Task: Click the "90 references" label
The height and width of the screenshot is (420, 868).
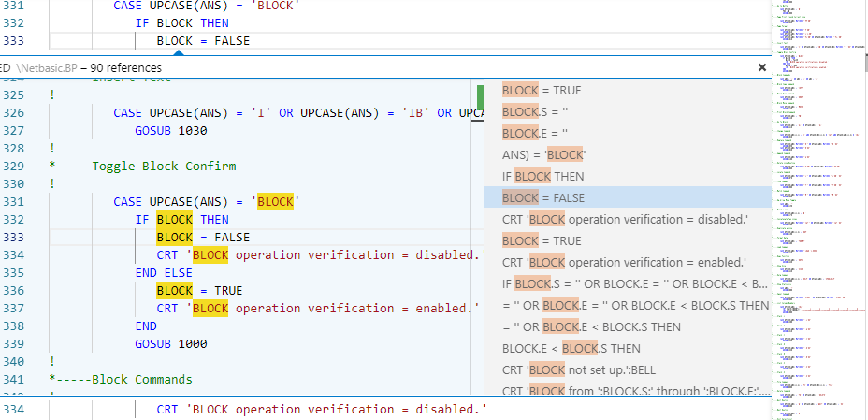Action: pyautogui.click(x=126, y=68)
